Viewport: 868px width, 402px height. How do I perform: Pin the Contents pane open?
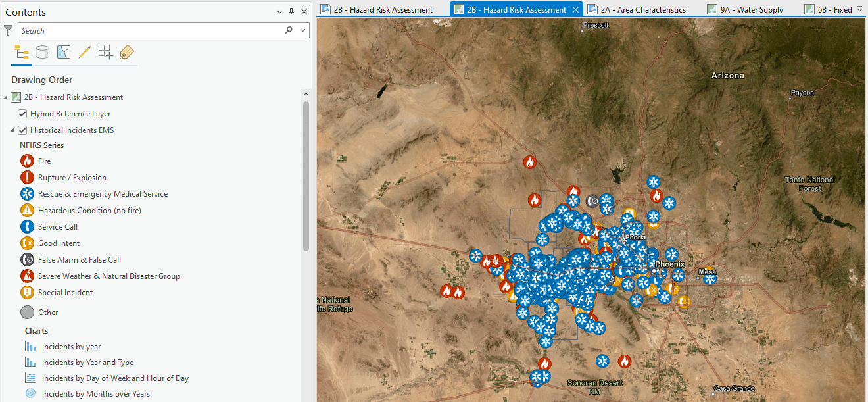[290, 12]
